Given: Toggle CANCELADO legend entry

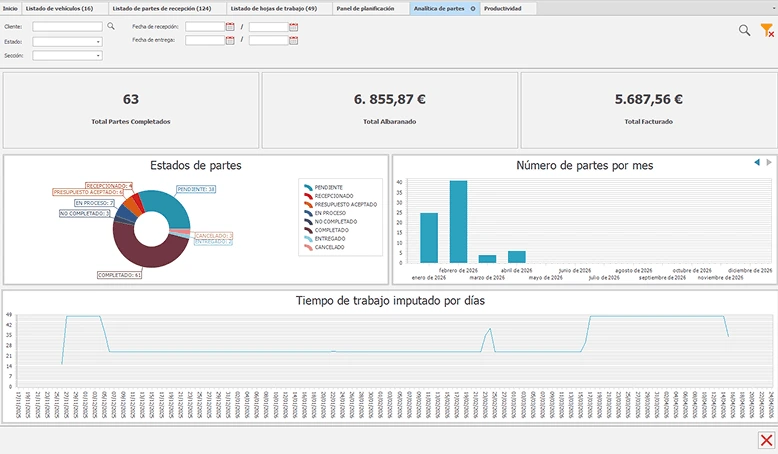Looking at the screenshot, I should click(324, 247).
